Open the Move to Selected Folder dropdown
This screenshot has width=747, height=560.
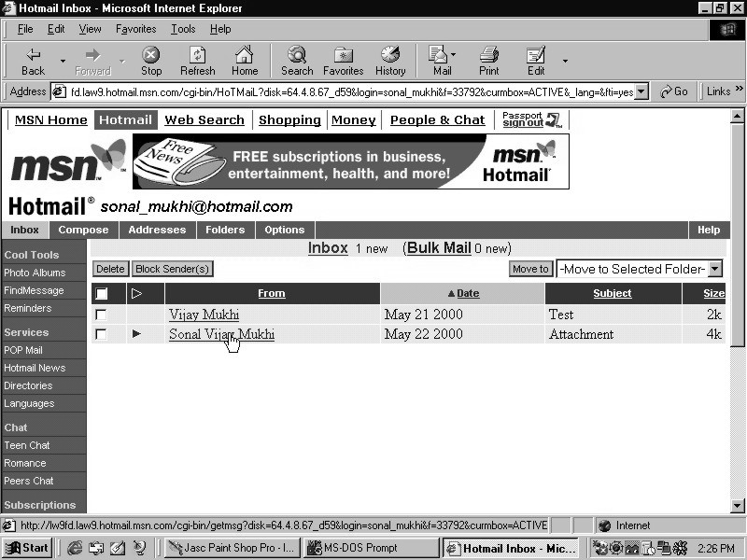[714, 269]
